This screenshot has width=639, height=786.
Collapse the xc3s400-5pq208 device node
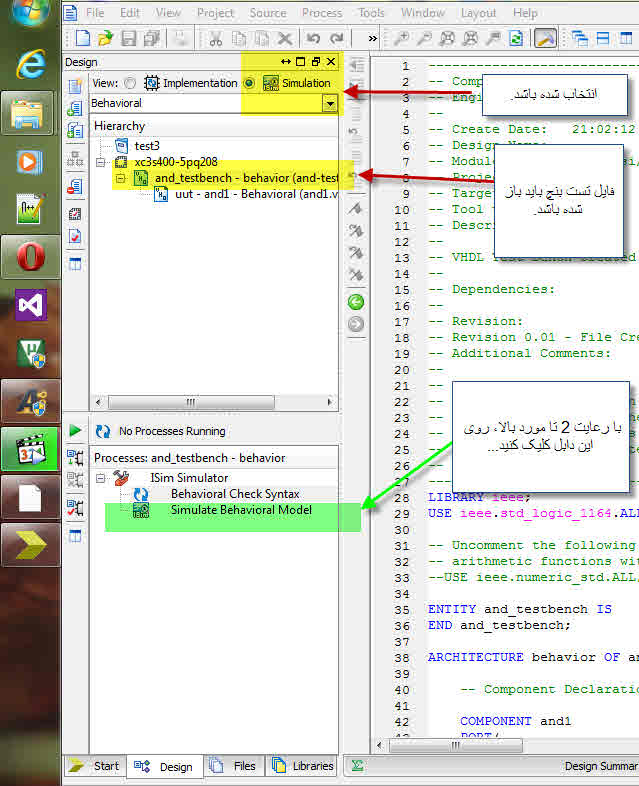pos(98,162)
